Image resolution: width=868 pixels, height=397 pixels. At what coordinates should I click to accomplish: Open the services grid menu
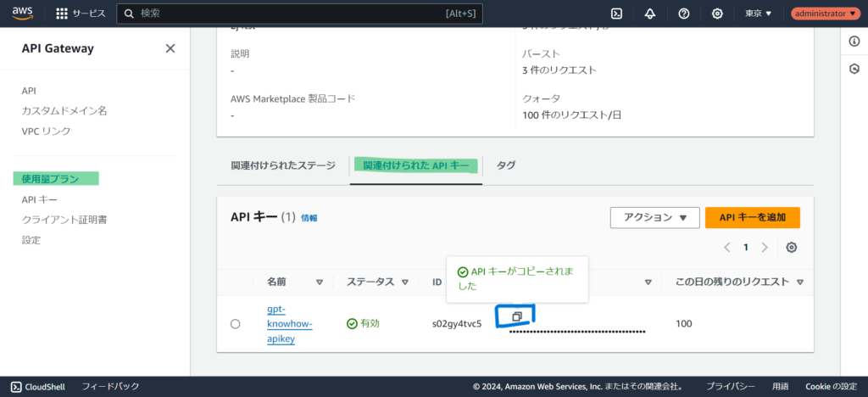pos(62,14)
